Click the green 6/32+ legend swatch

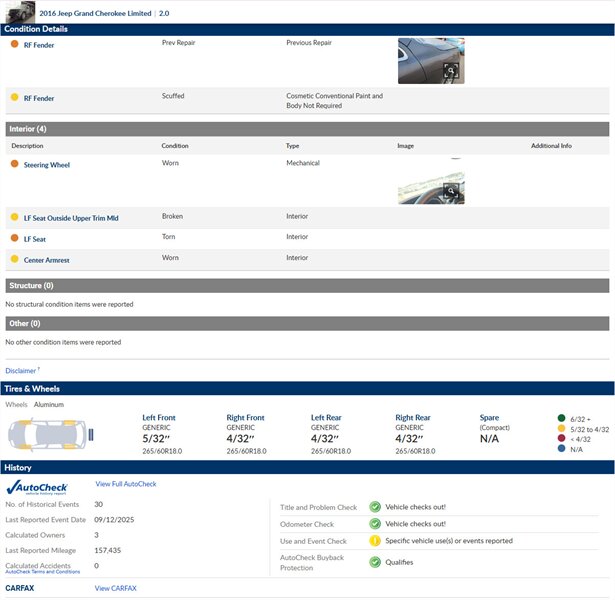tap(560, 418)
